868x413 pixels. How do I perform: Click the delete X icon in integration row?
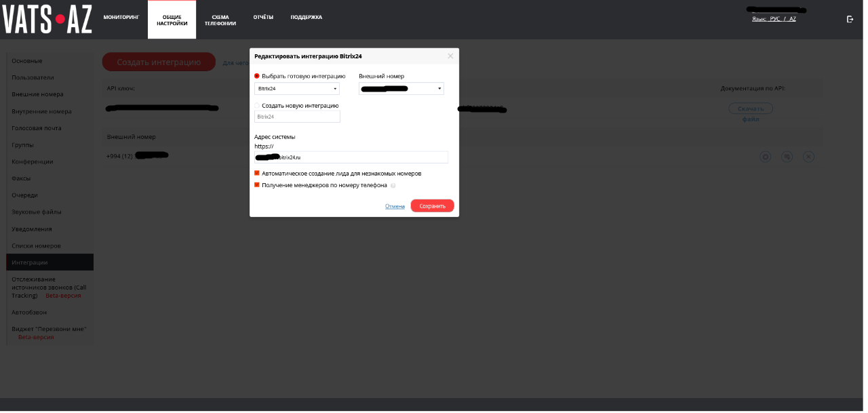click(808, 157)
